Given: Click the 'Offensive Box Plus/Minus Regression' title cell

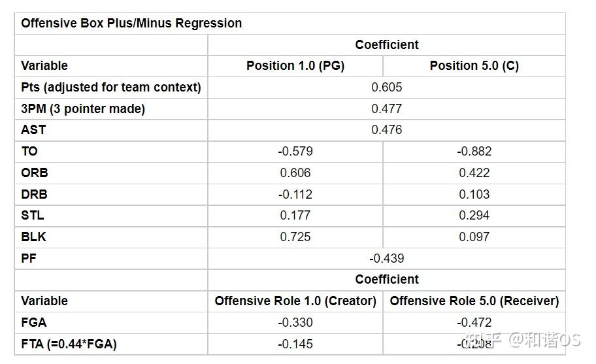Looking at the screenshot, I should (x=131, y=24).
